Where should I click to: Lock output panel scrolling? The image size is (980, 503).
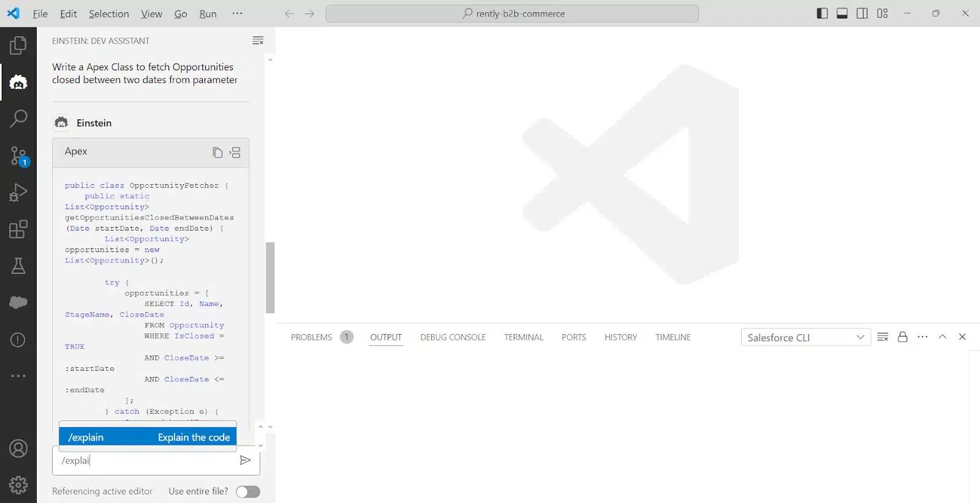pos(903,337)
